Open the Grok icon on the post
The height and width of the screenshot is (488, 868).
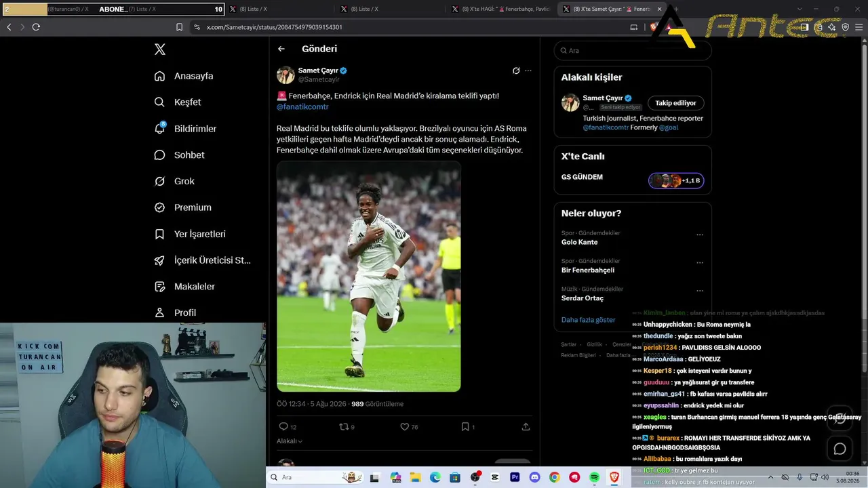pyautogui.click(x=516, y=70)
